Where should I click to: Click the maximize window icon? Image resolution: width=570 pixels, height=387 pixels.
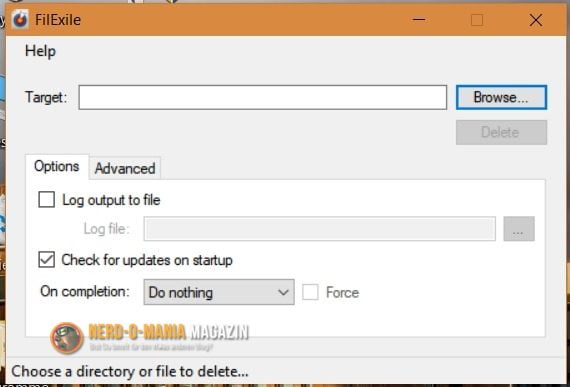[477, 20]
